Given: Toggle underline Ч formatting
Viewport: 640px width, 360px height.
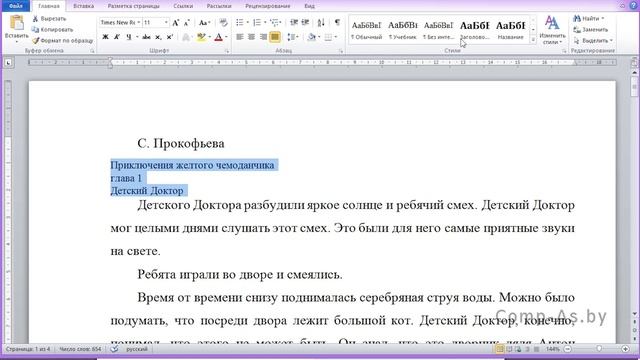Looking at the screenshot, I should [129, 37].
